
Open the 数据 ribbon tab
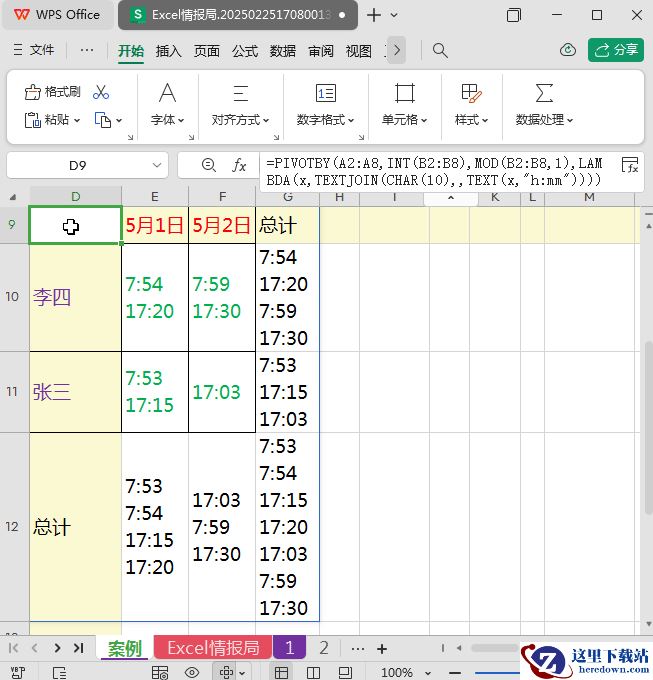283,51
